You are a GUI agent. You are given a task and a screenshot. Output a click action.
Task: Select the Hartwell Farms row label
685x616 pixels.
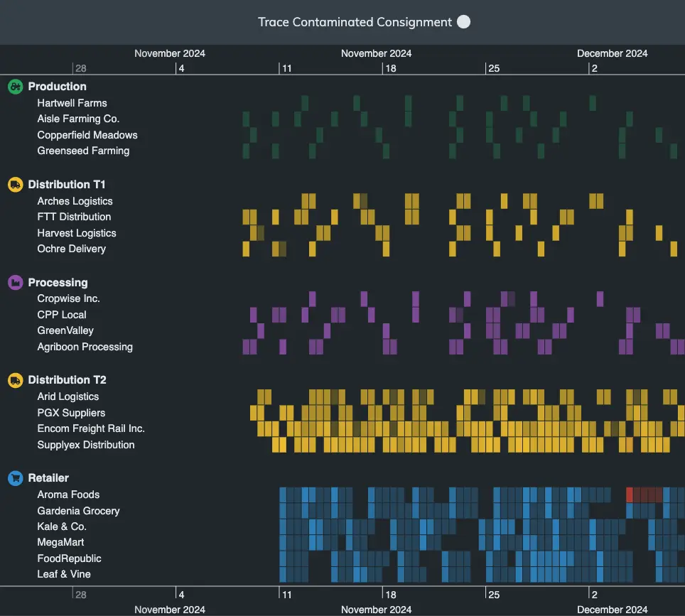tap(72, 103)
